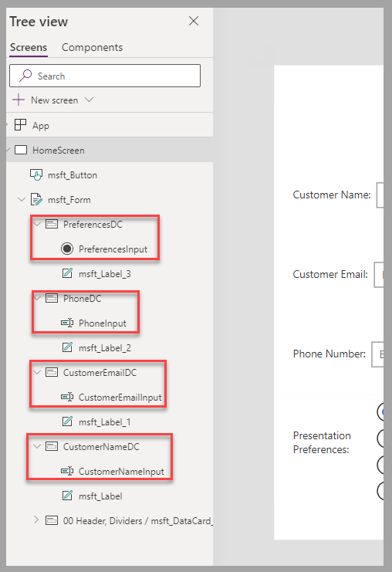Click the PreferencesInput radio icon
The image size is (392, 572).
[x=67, y=249]
